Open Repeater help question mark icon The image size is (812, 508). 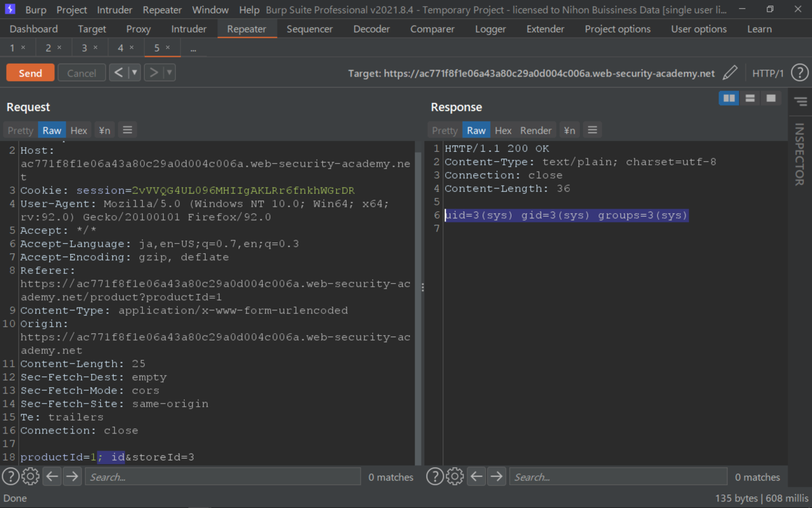click(x=799, y=73)
